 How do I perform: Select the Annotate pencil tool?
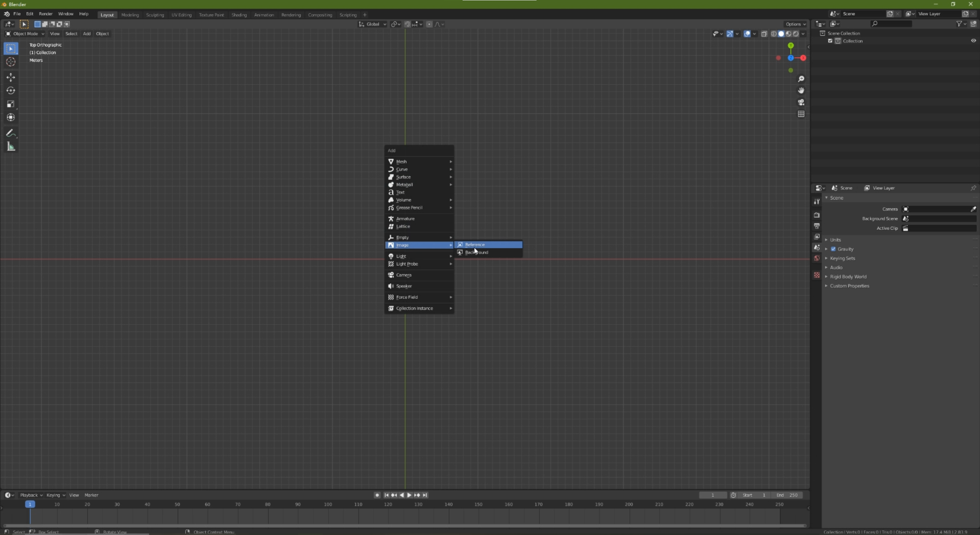point(11,133)
